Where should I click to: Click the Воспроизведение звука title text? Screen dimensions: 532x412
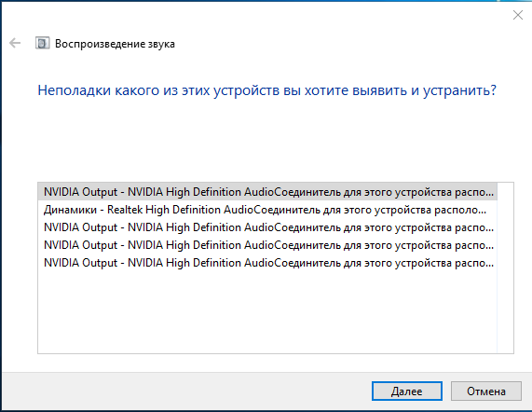pos(115,44)
